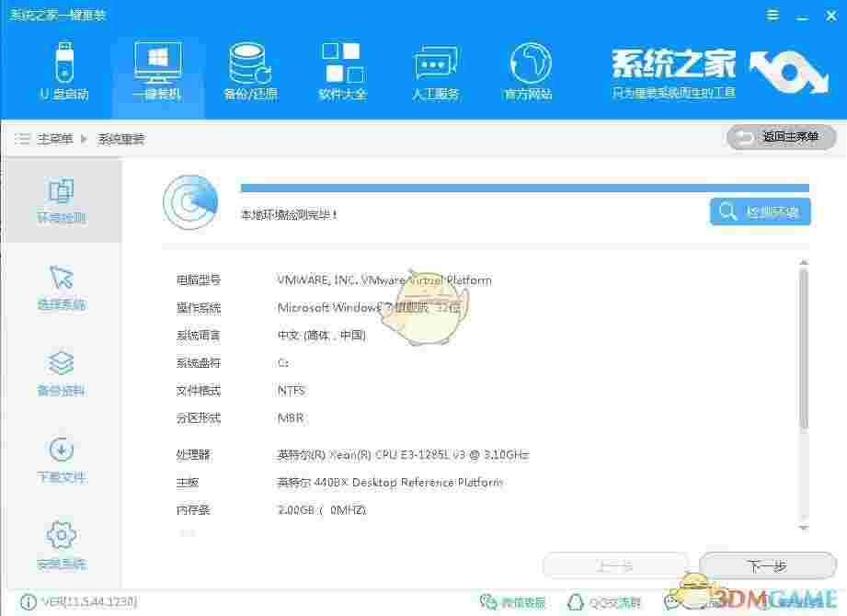Click the 上一步 previous button
Screen dimensions: 847x616
click(615, 565)
